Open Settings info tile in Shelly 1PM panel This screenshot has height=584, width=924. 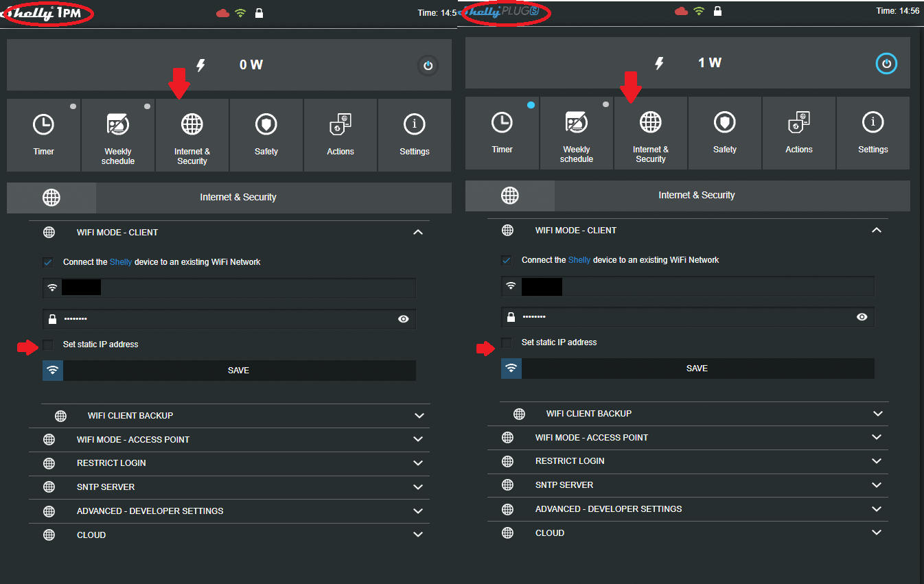[415, 135]
